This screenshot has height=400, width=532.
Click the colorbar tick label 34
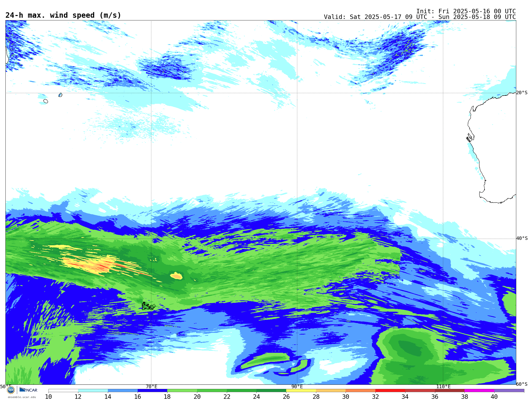tap(405, 397)
